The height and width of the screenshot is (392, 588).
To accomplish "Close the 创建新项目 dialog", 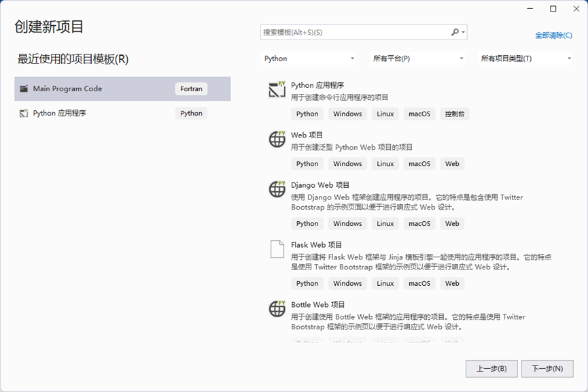I will 576,9.
